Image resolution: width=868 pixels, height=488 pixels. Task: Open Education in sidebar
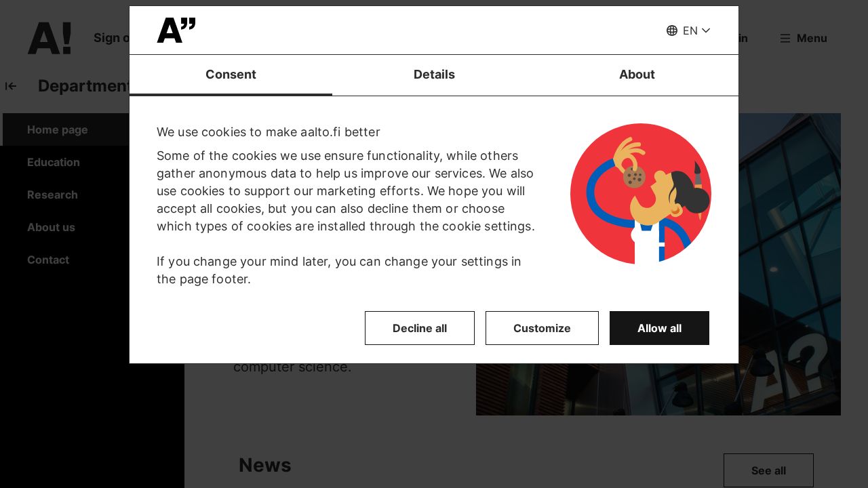click(54, 162)
